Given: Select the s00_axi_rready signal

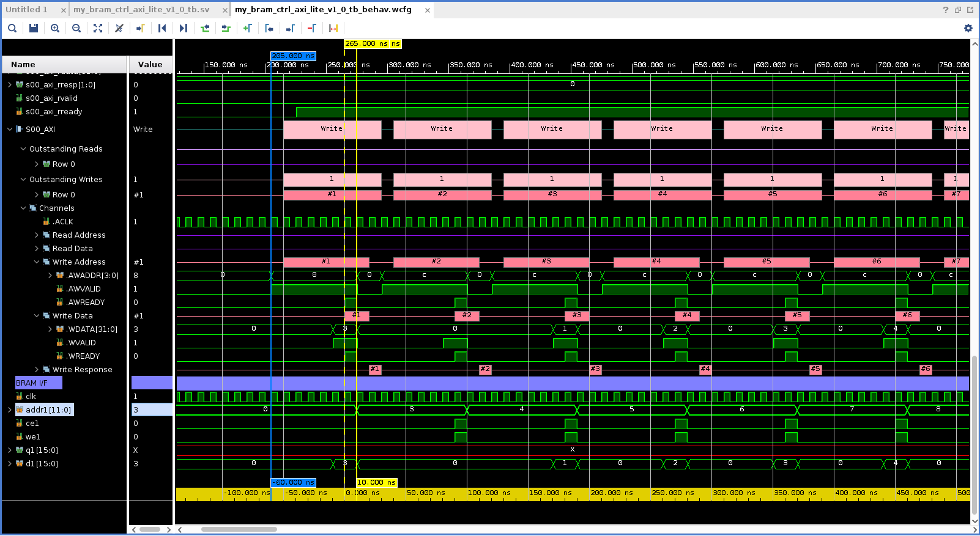Looking at the screenshot, I should [x=54, y=112].
